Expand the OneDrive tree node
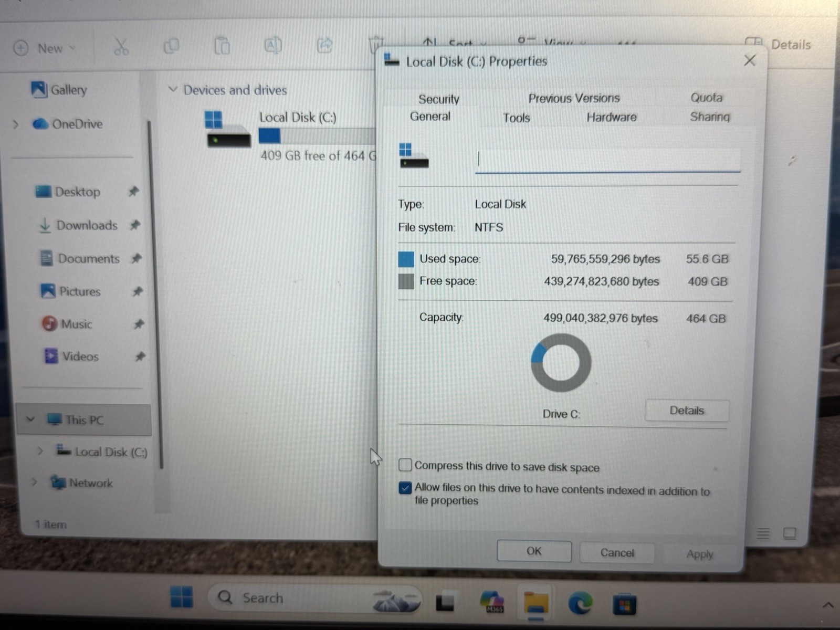The width and height of the screenshot is (840, 630). [16, 124]
